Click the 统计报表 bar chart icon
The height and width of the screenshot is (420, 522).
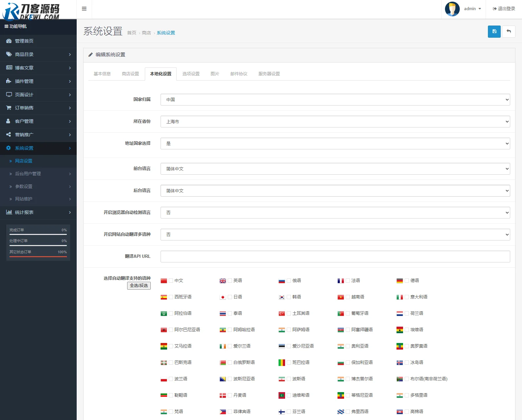tap(9, 212)
